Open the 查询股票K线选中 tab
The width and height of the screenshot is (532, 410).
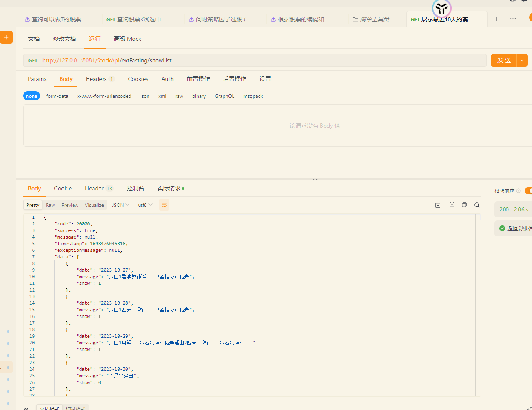pos(136,19)
